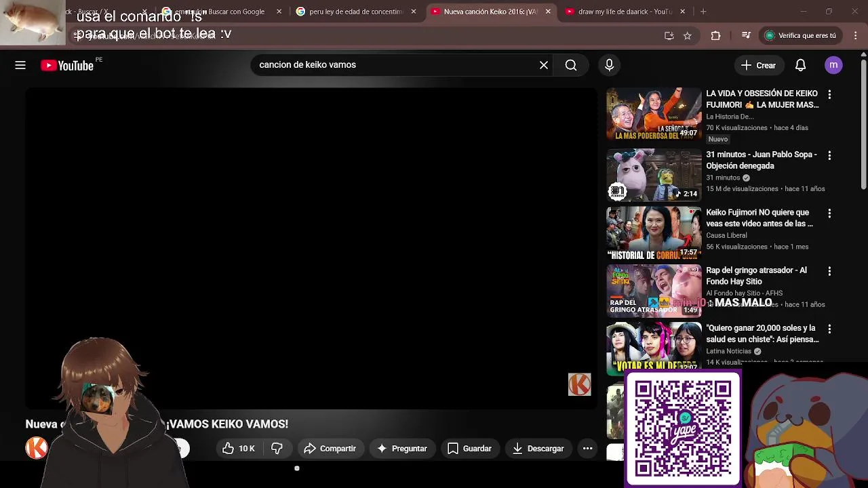
Task: Close the Nueva canción Keiko 2016 tab
Action: point(548,12)
